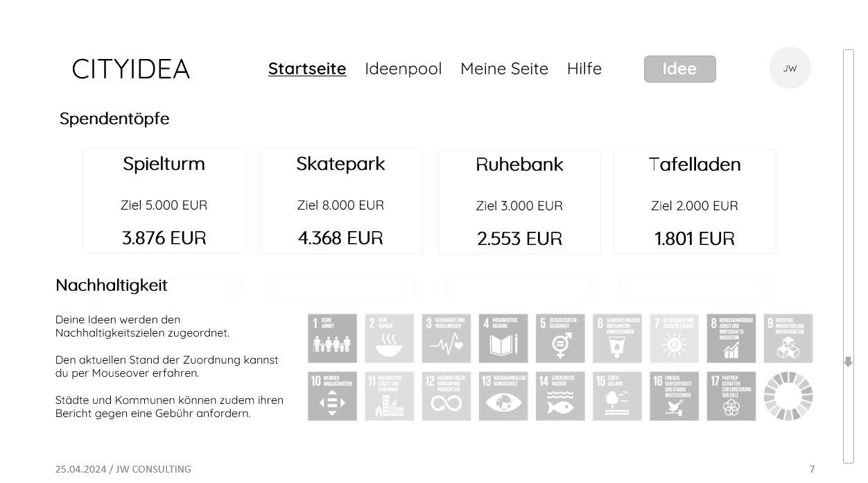Screen dimensions: 868x483
Task: Click the scrollbar down arrow
Action: pyautogui.click(x=848, y=362)
